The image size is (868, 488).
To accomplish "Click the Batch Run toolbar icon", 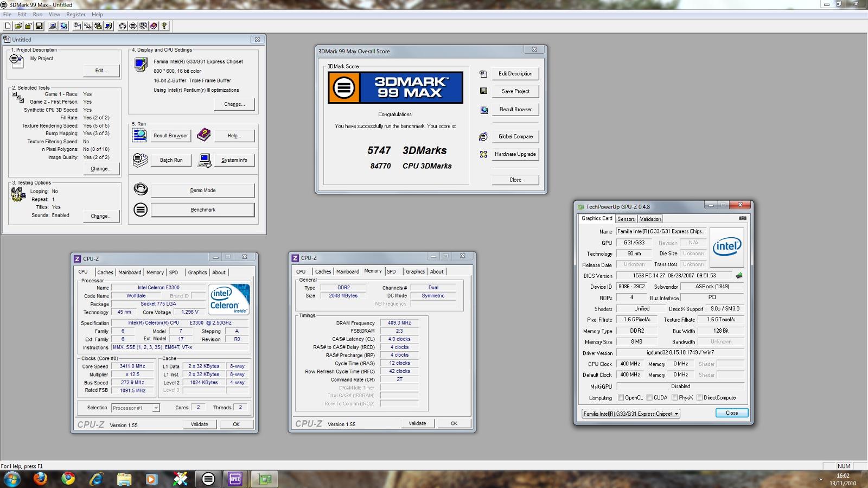I will point(143,26).
